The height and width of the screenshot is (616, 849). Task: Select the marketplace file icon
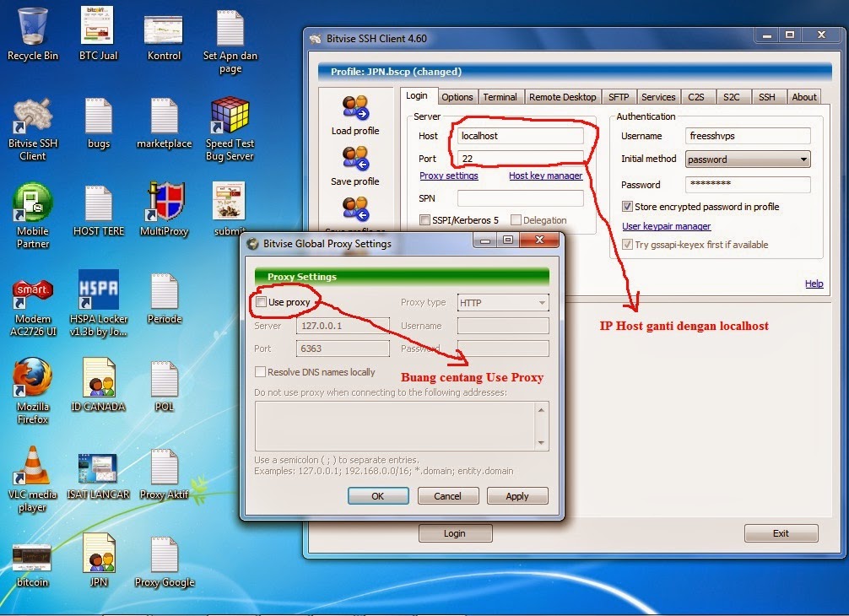coord(164,123)
